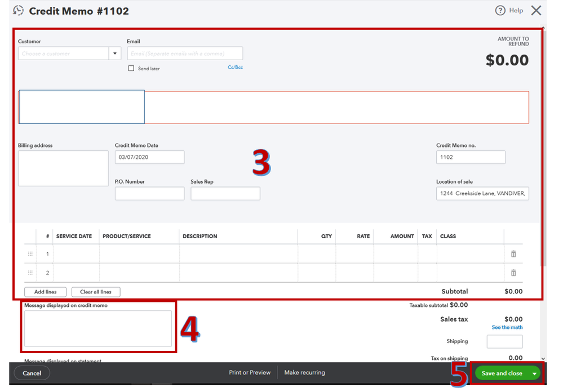Screen dimensions: 563x392
Task: Click the Qty cell of line 1
Action: pos(317,254)
